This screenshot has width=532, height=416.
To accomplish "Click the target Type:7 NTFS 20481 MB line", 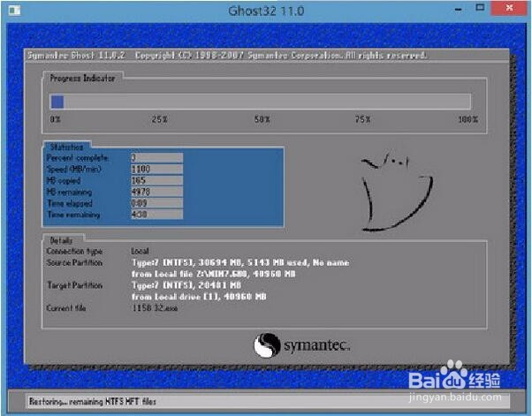I will 186,285.
